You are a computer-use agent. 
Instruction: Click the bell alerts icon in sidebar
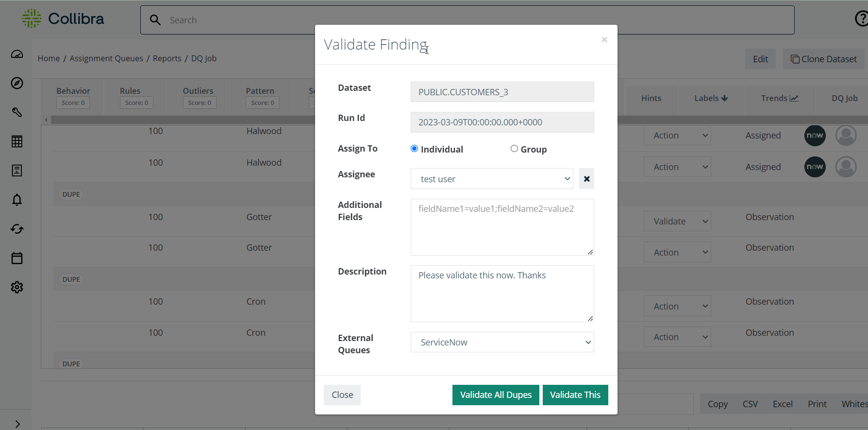[17, 200]
